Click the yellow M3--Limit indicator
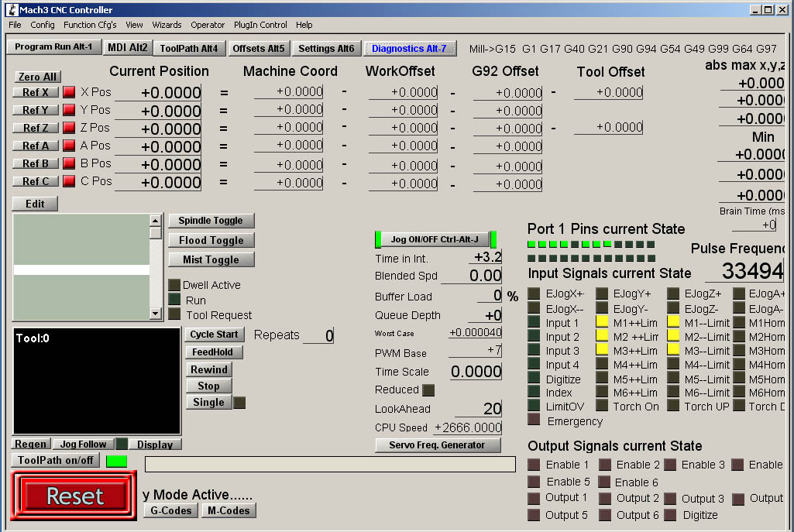Viewport: 794px width, 532px height. pos(673,350)
